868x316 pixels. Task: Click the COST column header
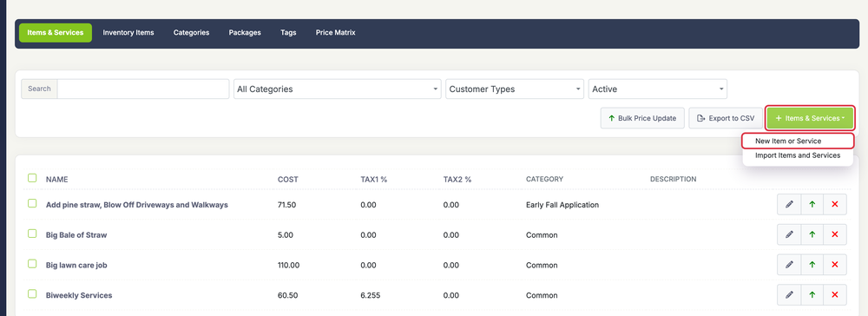pyautogui.click(x=288, y=180)
